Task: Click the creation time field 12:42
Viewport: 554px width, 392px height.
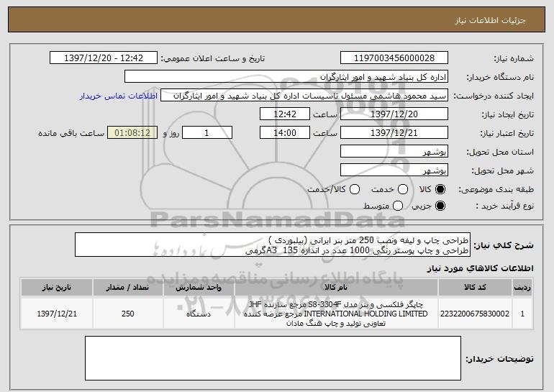Action: pyautogui.click(x=285, y=114)
